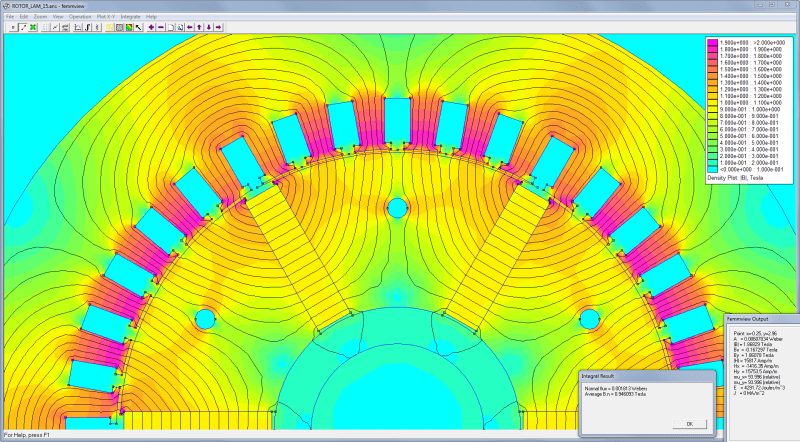Open the Plot X-Y menu
800x442 pixels.
point(106,17)
